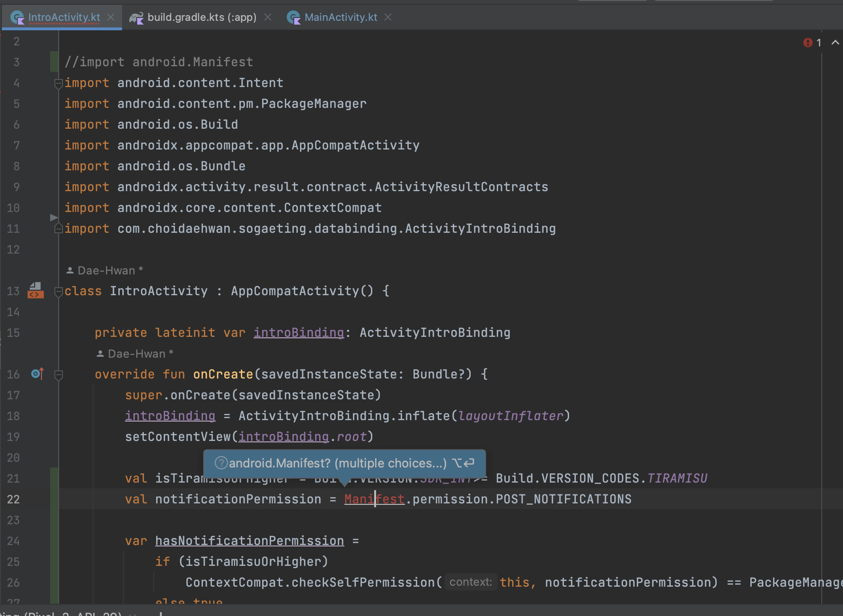Open the related XML layout gutter icon at line 13
The width and height of the screenshot is (843, 616).
coord(36,290)
